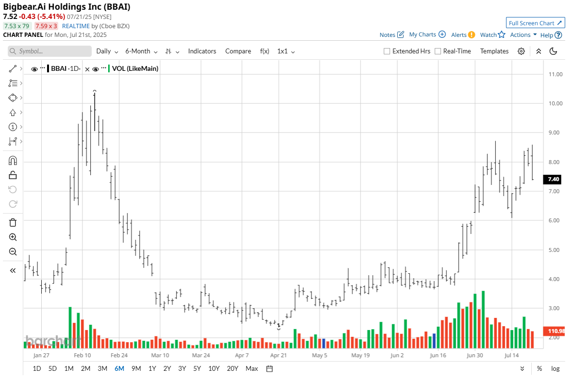Open the 6-Month period dropdown
The width and height of the screenshot is (588, 382).
coord(141,51)
